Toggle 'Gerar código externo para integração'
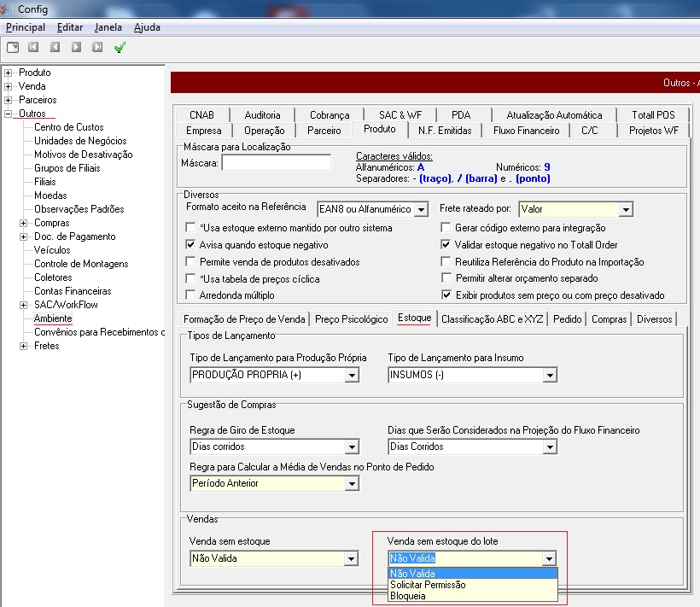This screenshot has width=700, height=607. [x=446, y=228]
